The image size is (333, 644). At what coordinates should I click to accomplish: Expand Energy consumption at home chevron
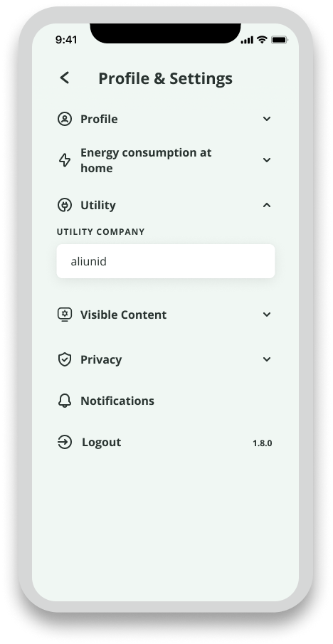coord(267,160)
